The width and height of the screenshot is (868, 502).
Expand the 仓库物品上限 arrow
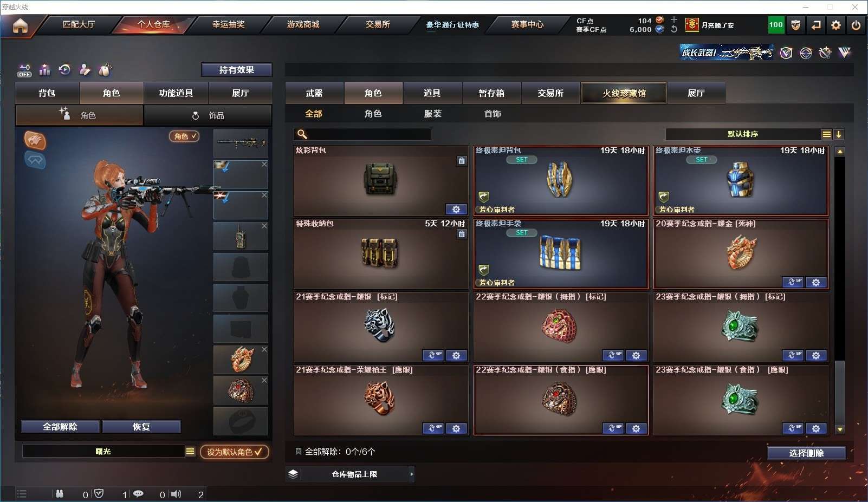[x=412, y=474]
